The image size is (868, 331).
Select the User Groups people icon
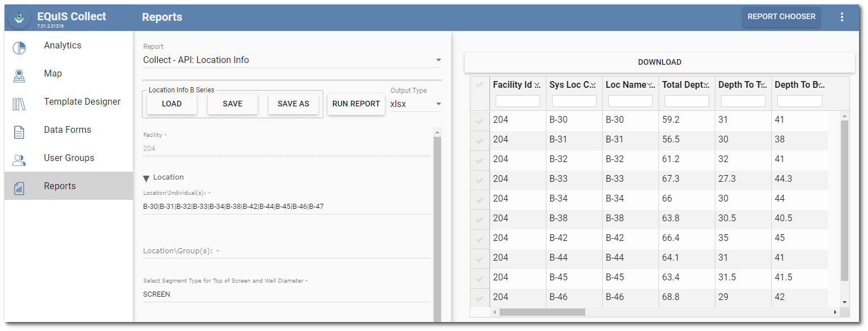click(x=19, y=158)
